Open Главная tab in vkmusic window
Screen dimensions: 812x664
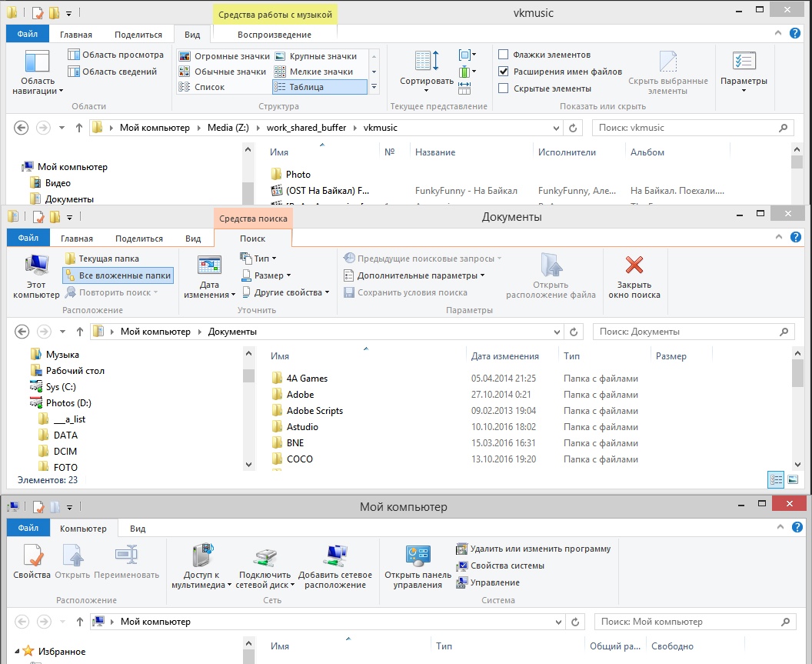pos(76,35)
